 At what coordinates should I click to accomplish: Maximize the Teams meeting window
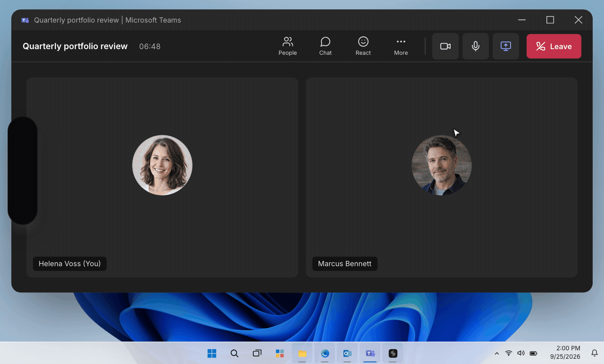(550, 20)
